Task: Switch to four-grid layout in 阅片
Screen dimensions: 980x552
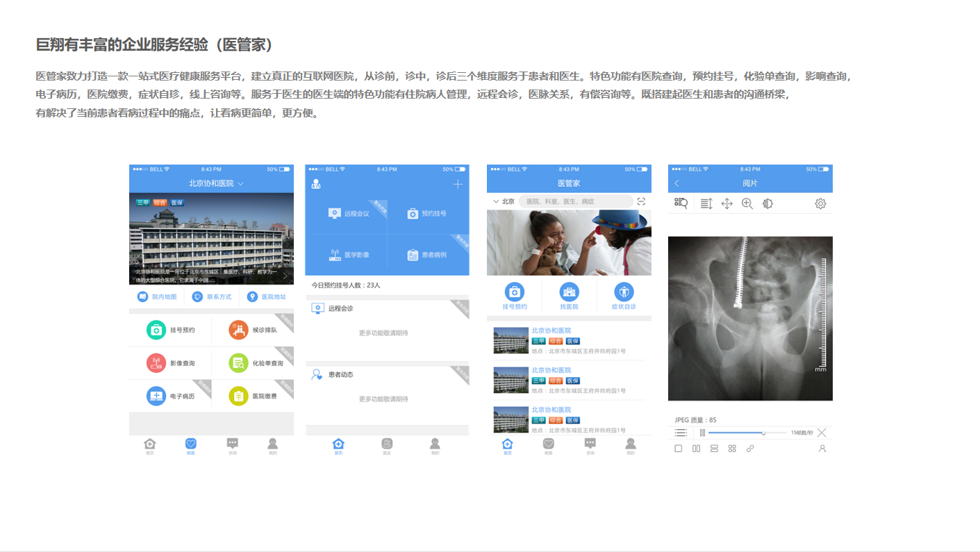Action: click(732, 449)
